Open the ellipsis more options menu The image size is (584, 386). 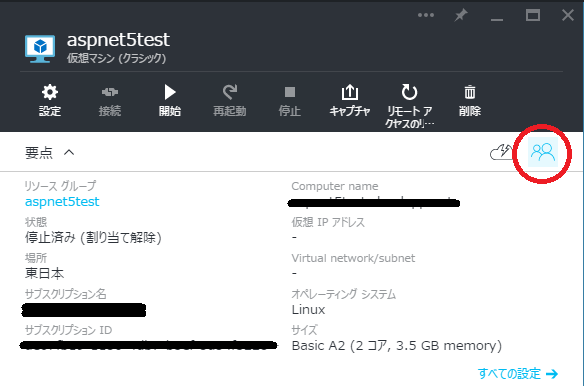426,15
